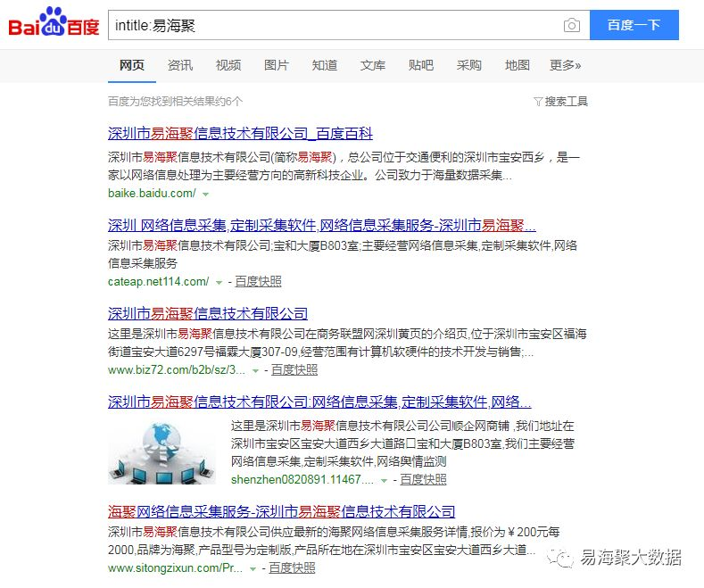Open 百度快照 for www.sitongzixun.com result
Viewport: 704px width, 588px height.
(293, 567)
